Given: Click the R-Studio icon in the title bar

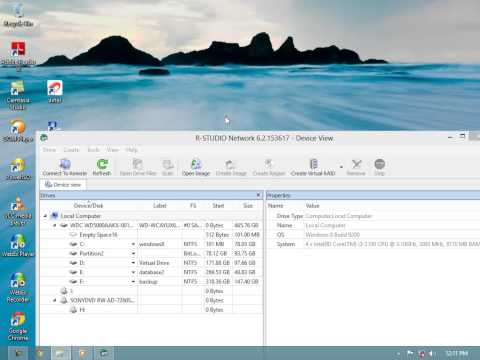Looking at the screenshot, I should click(44, 138).
